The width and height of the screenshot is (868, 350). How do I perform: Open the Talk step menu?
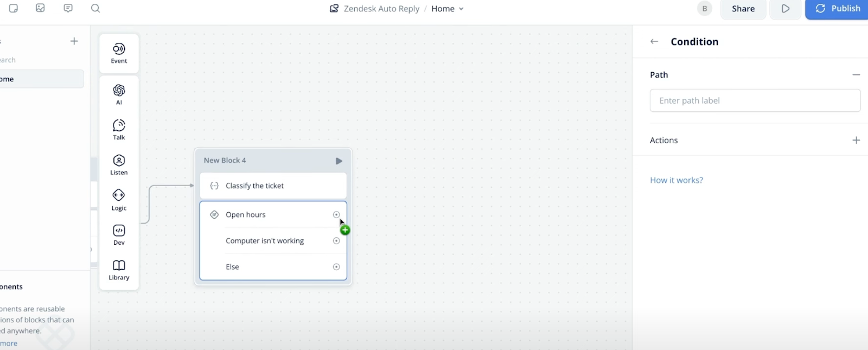click(x=119, y=130)
